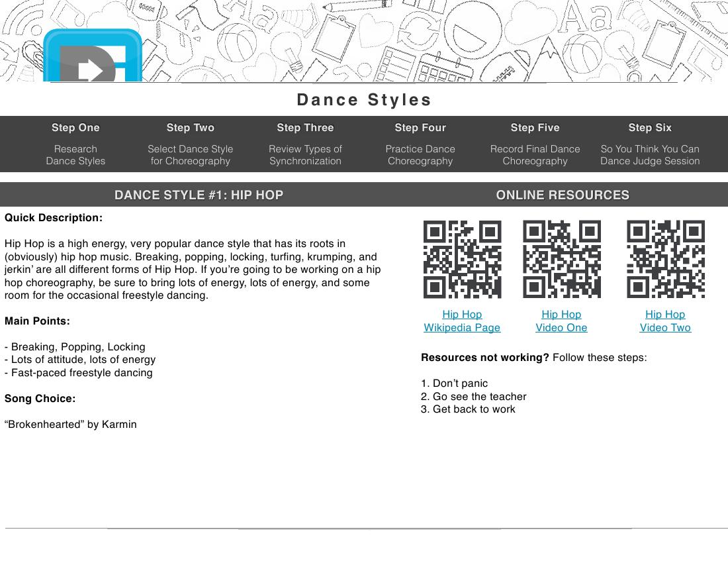Click the Song Choice heading

[40, 399]
